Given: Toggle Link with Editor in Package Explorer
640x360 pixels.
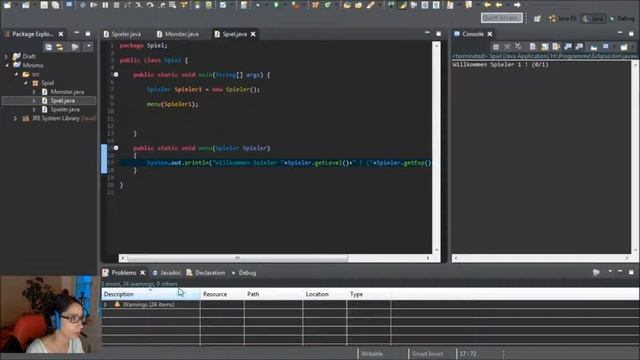Looking at the screenshot, I should tap(60, 47).
